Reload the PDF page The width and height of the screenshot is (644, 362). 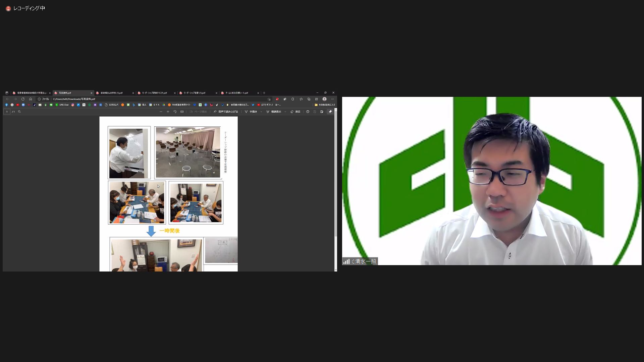click(23, 99)
